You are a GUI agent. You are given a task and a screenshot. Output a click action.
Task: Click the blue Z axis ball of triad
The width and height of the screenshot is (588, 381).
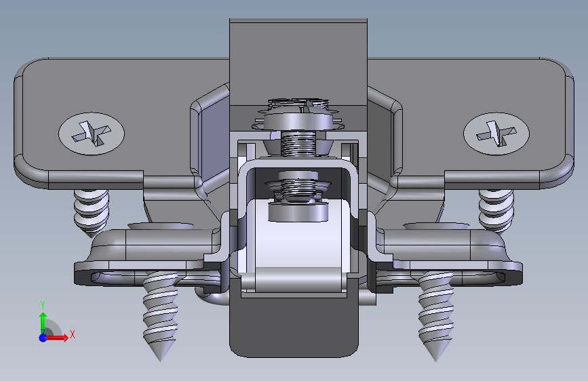[x=43, y=338]
